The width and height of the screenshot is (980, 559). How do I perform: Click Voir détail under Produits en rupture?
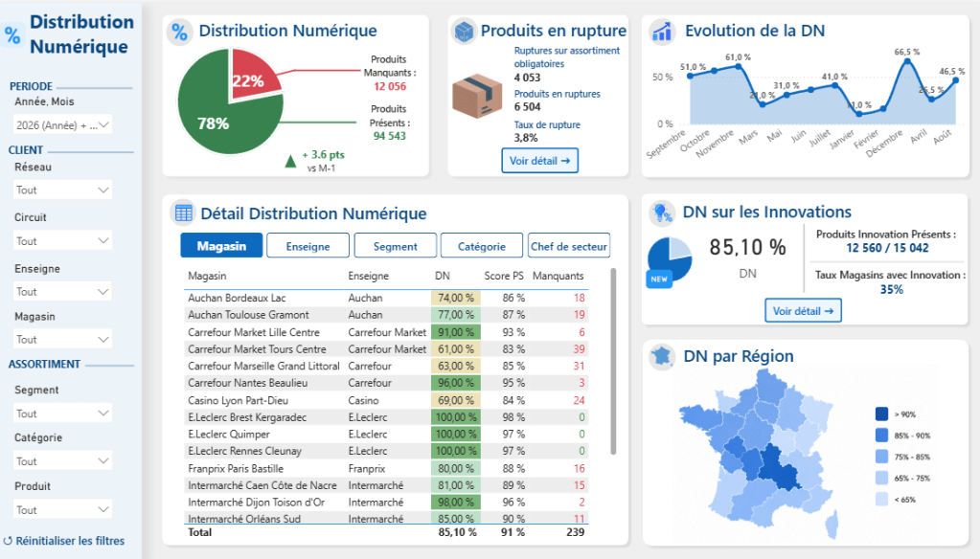[540, 161]
